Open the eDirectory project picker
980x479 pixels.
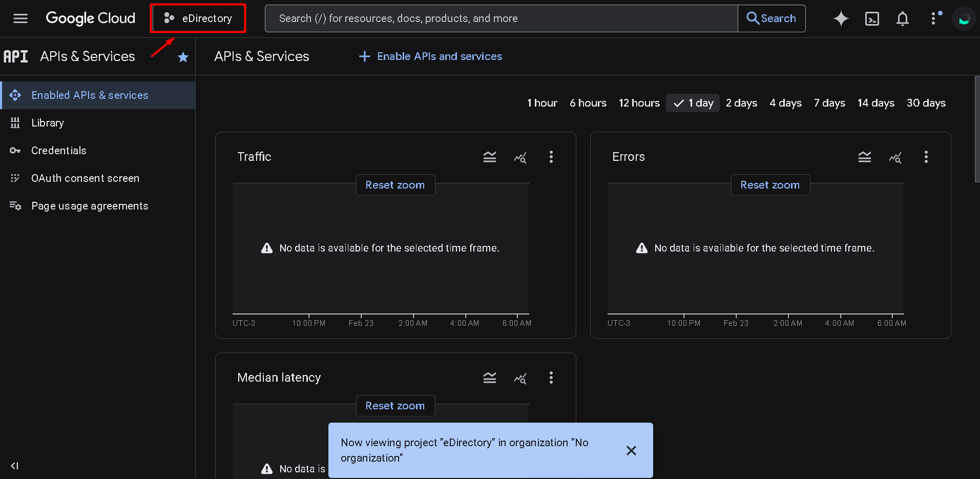pyautogui.click(x=198, y=18)
